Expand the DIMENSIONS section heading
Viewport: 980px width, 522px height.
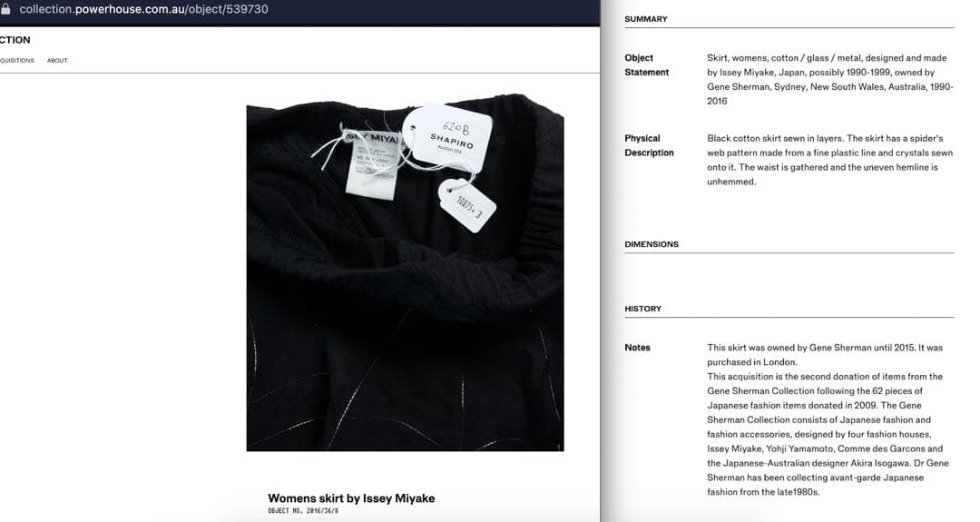pos(652,244)
